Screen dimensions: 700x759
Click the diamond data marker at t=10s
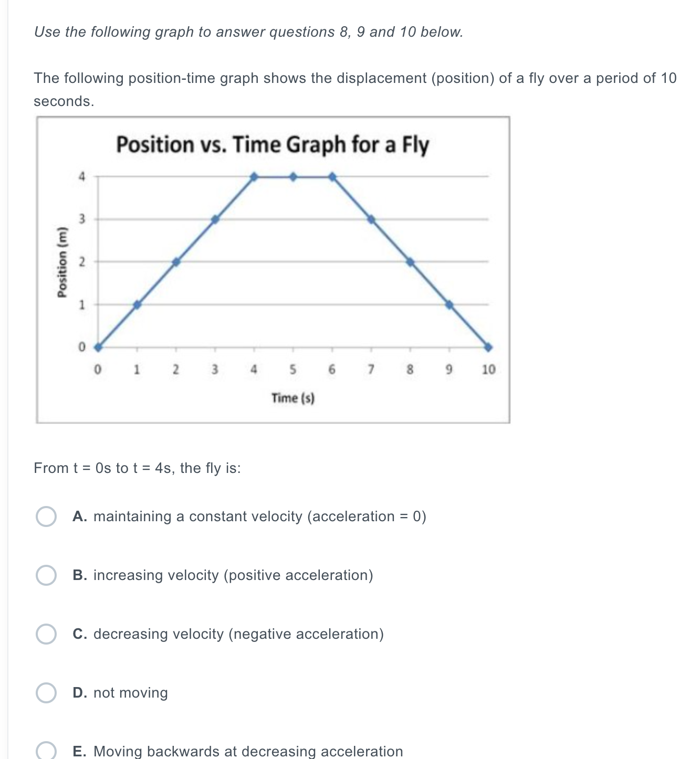click(487, 346)
